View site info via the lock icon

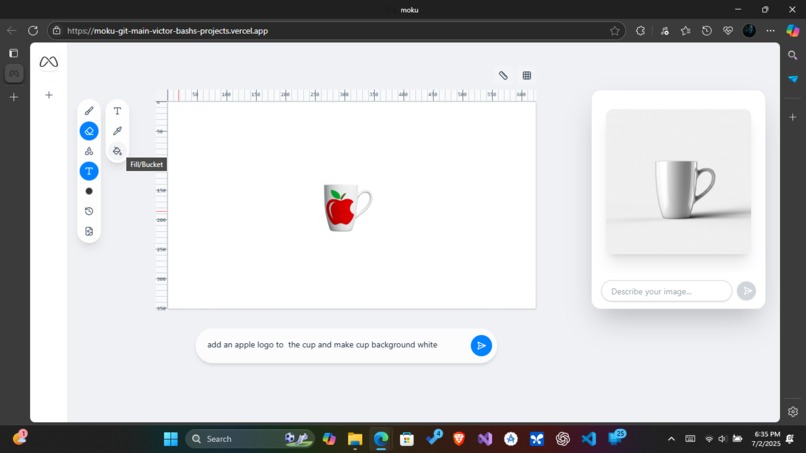tap(57, 31)
